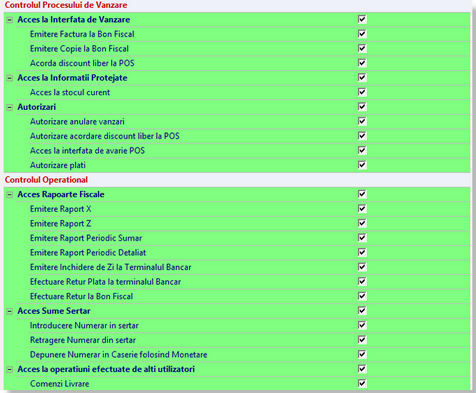This screenshot has height=393, width=476.
Task: Select the Autorizari group label
Action: (37, 107)
